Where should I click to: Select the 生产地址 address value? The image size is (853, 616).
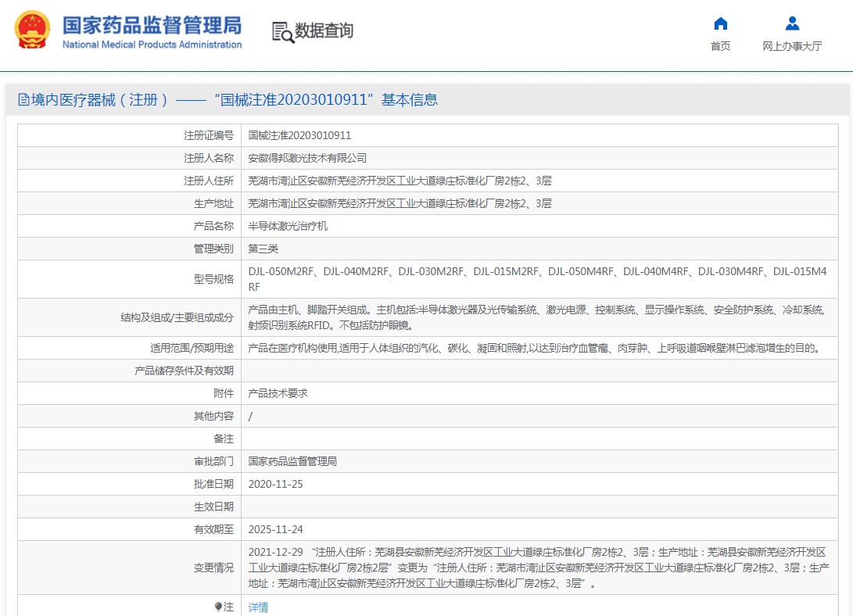click(x=400, y=203)
